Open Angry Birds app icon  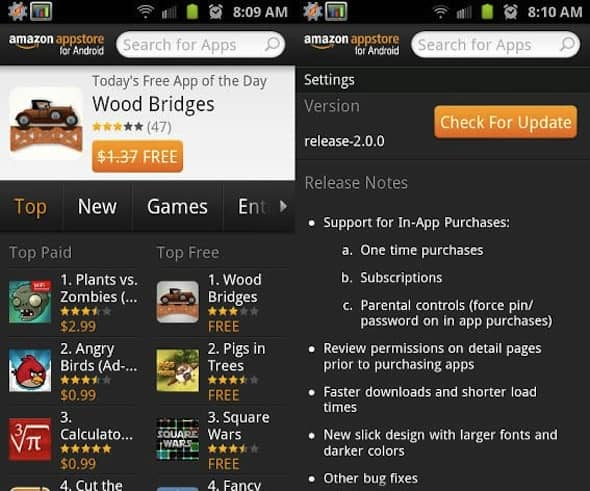30,371
